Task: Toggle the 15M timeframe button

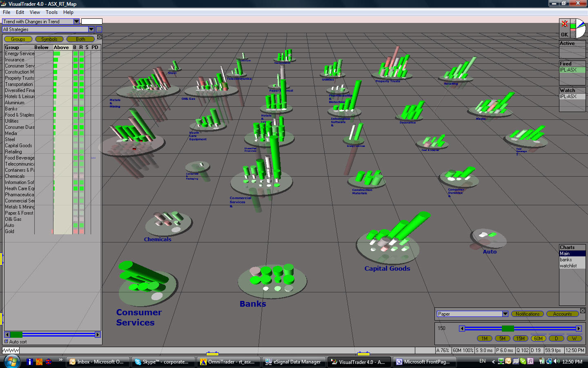Action: tap(520, 339)
